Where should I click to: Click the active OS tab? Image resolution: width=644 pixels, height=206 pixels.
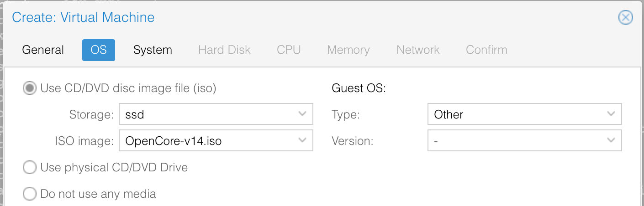[x=99, y=50]
